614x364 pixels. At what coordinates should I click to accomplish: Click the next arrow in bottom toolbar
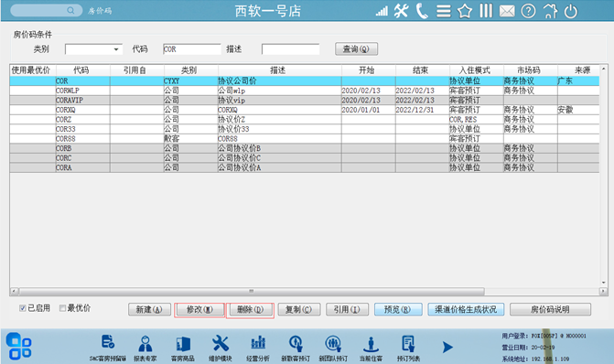point(447,348)
